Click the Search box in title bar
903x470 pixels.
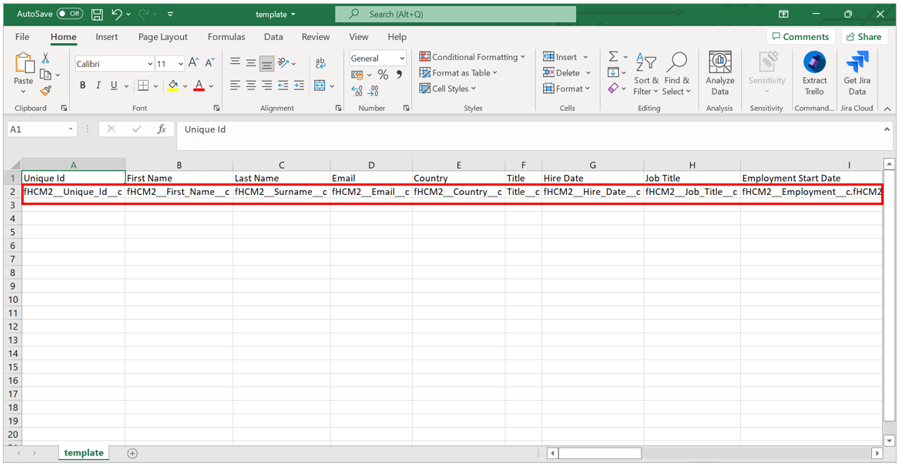pos(456,14)
